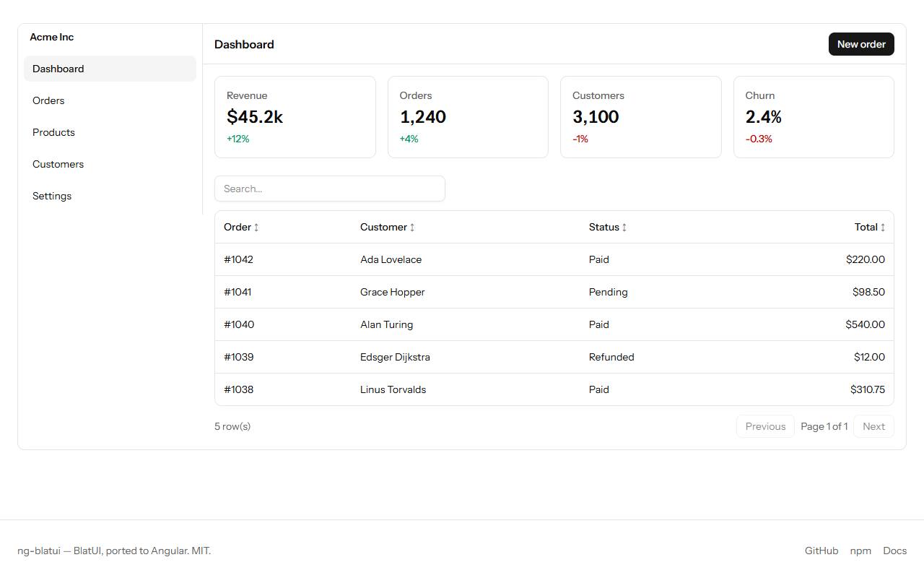Open the npm footer link

point(860,551)
